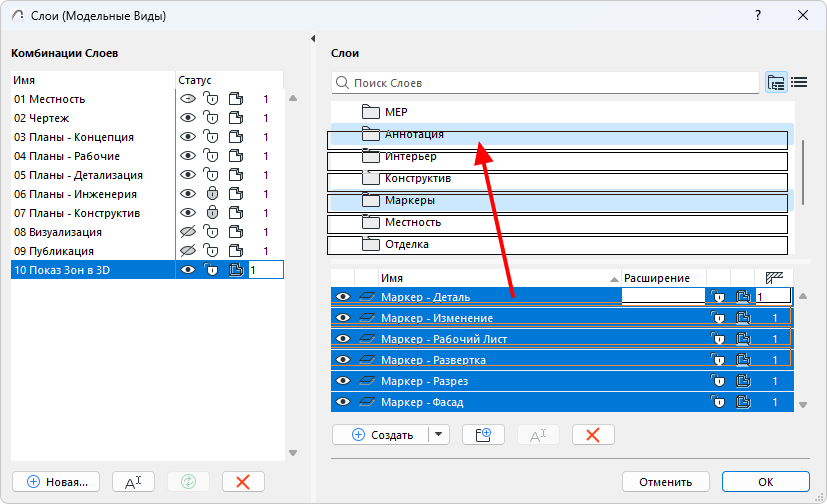Click 3D model icon of Маркер - Разрез layer
Viewport: 827px width, 504px height.
coord(743,381)
